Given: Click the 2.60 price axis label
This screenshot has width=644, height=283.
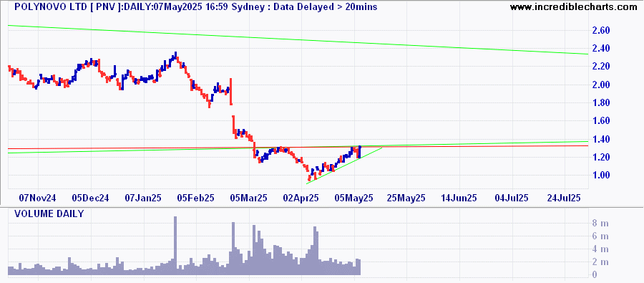Looking at the screenshot, I should 600,30.
